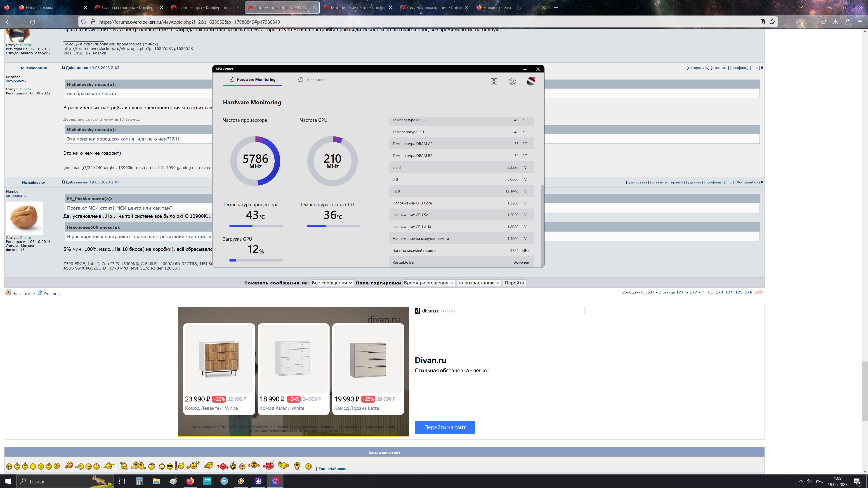The image size is (868, 488).
Task: Bookmark this page with star icon
Action: coord(772,22)
